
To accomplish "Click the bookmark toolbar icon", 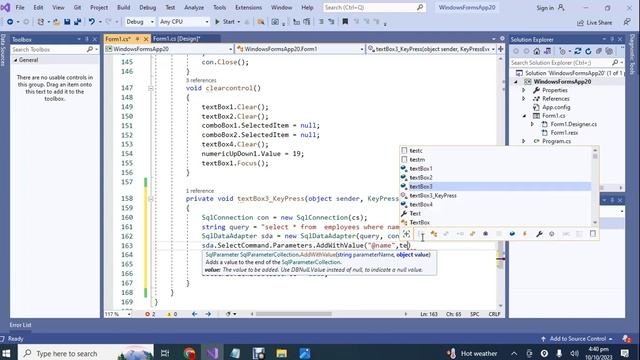I will (345, 22).
